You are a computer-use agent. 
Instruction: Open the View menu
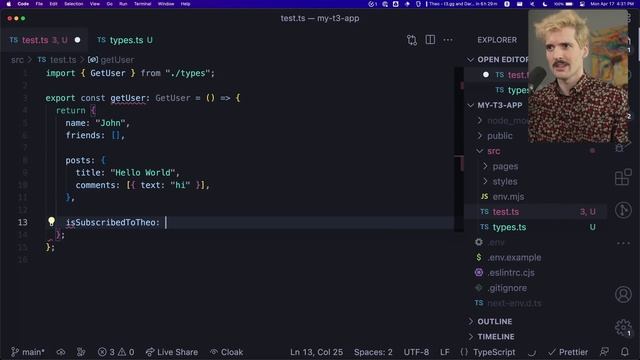point(95,4)
